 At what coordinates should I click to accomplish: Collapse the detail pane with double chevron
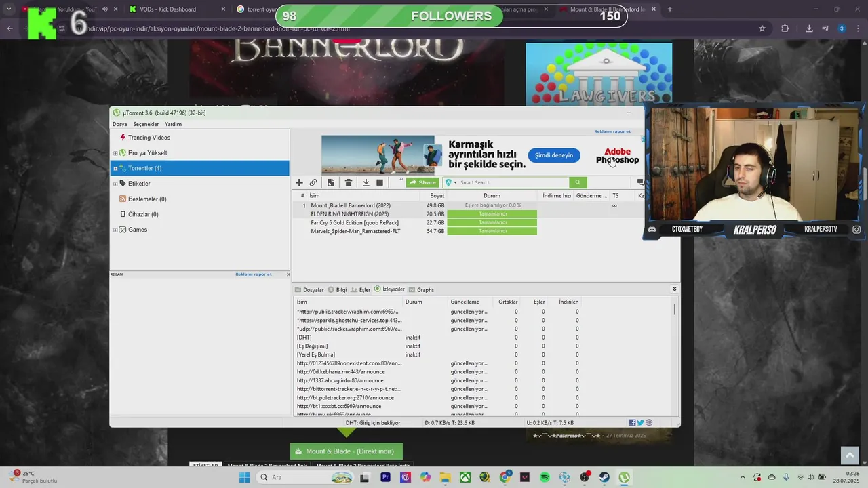[x=674, y=289]
